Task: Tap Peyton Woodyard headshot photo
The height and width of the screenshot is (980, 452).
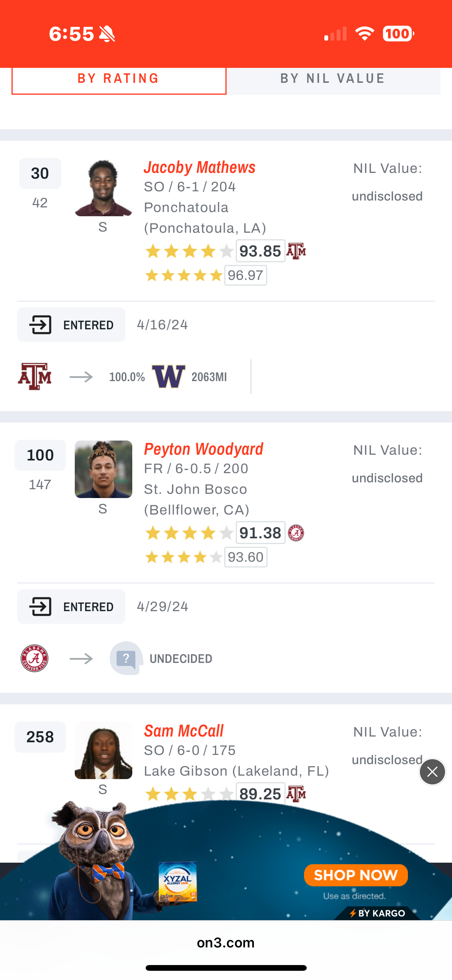Action: click(103, 469)
